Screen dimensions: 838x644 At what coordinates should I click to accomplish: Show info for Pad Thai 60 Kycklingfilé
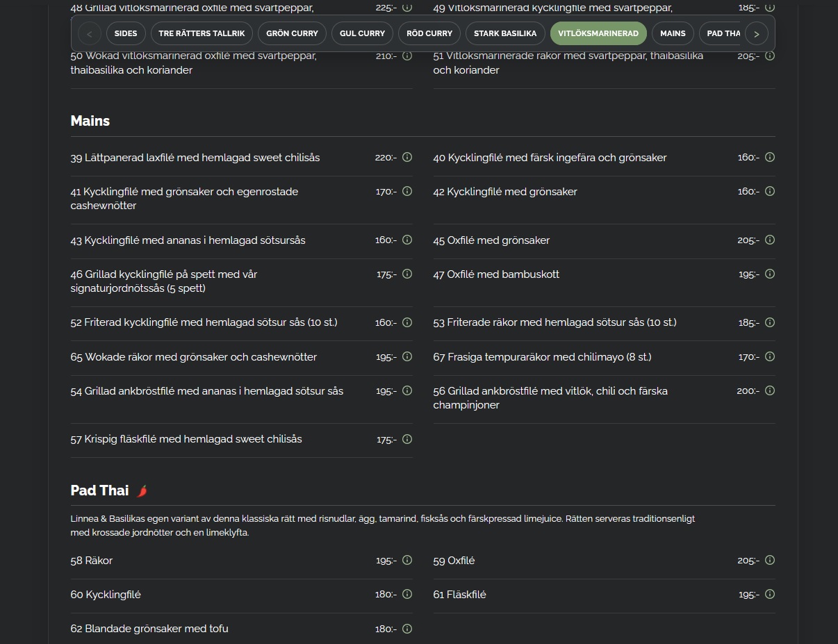pos(407,595)
